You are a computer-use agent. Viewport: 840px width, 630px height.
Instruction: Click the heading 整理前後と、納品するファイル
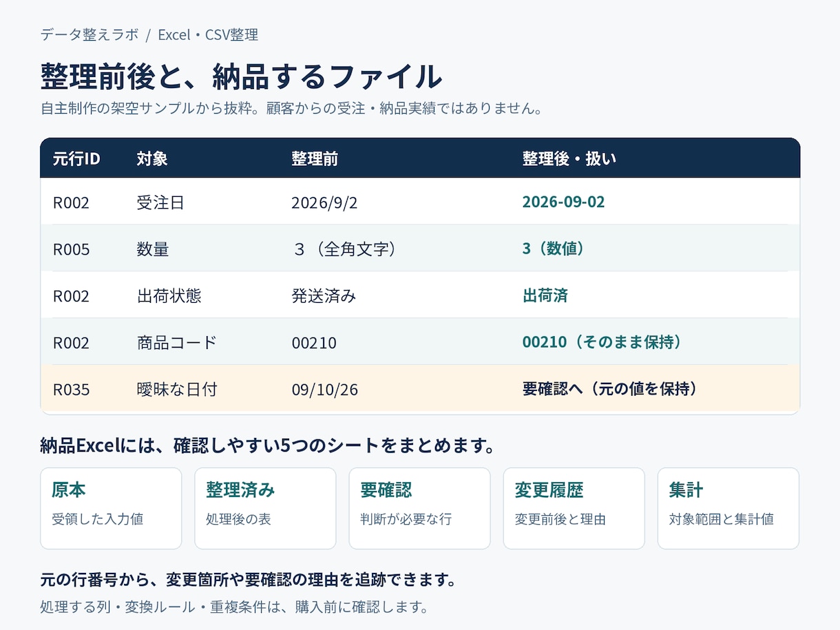click(241, 76)
